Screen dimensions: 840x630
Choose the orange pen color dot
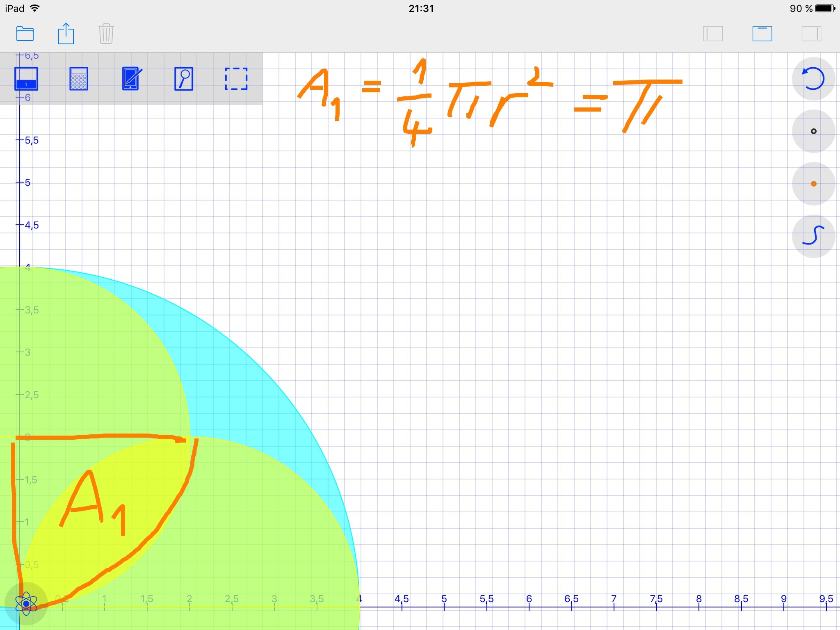click(813, 184)
